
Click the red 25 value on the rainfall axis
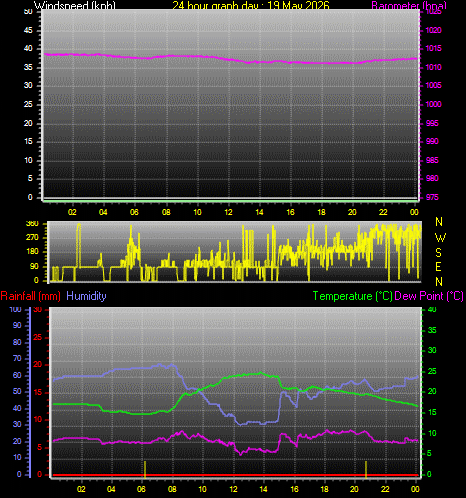(x=38, y=338)
